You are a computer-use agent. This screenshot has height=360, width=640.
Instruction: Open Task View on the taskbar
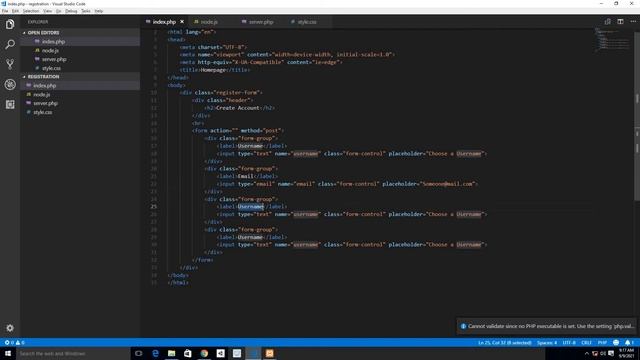[139, 353]
